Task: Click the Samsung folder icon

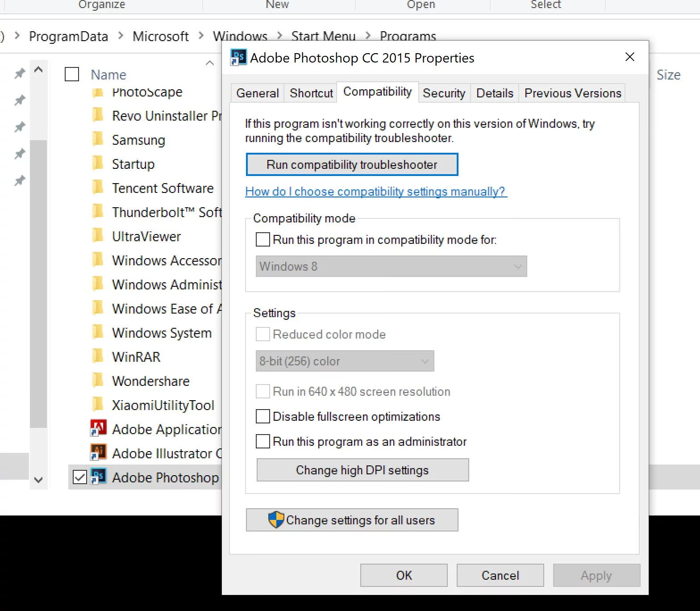Action: 98,139
